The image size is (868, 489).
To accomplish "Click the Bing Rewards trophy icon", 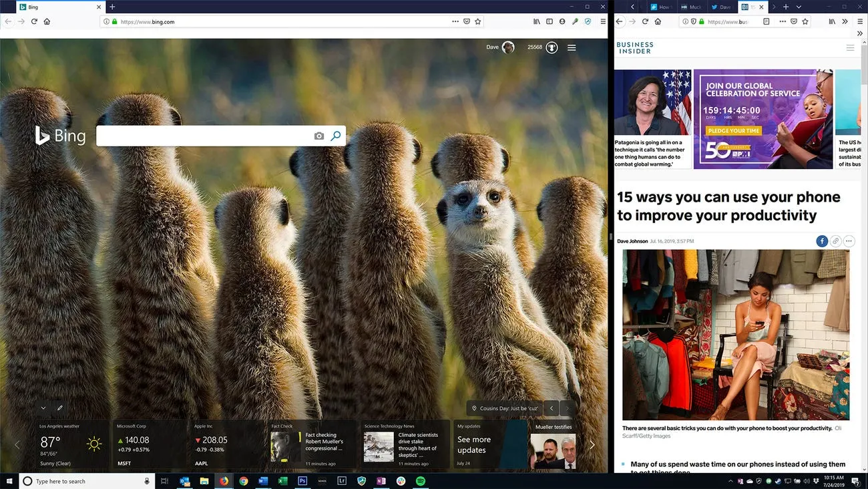I will click(552, 47).
